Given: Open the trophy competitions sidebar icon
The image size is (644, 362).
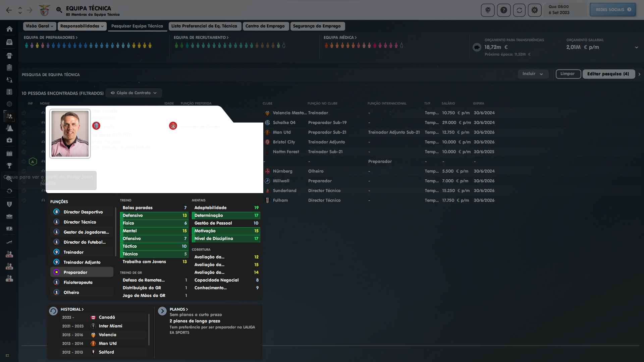Looking at the screenshot, I should (9, 166).
